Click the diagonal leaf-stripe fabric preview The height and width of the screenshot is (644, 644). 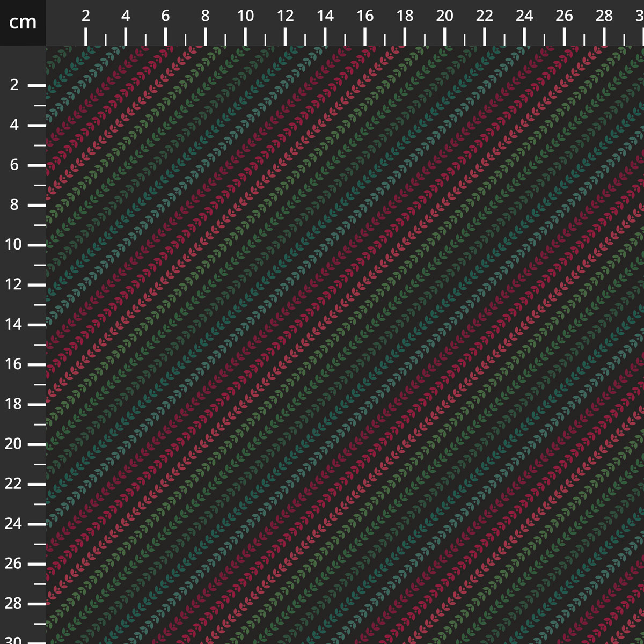(x=345, y=345)
